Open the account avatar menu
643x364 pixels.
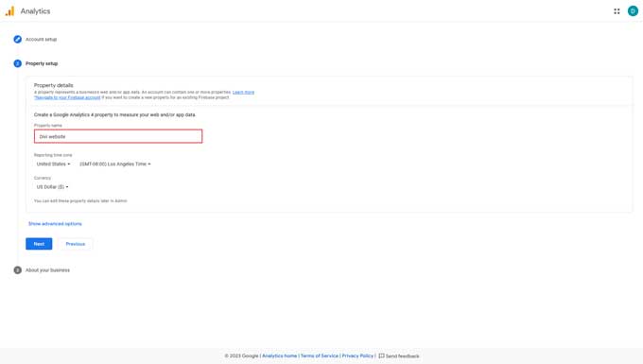633,11
